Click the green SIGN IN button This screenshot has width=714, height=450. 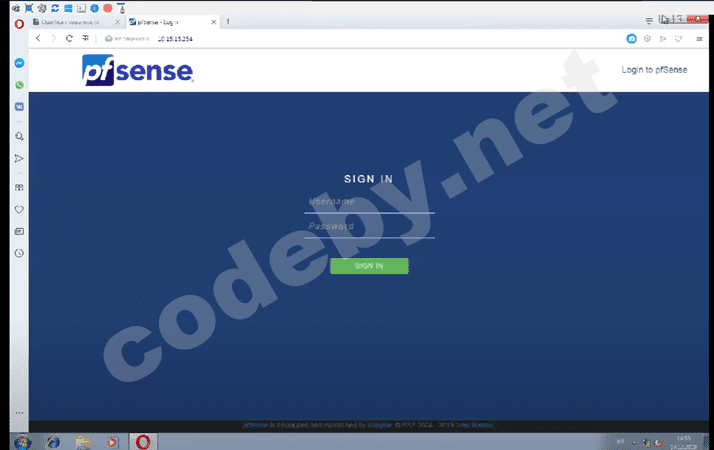point(369,266)
